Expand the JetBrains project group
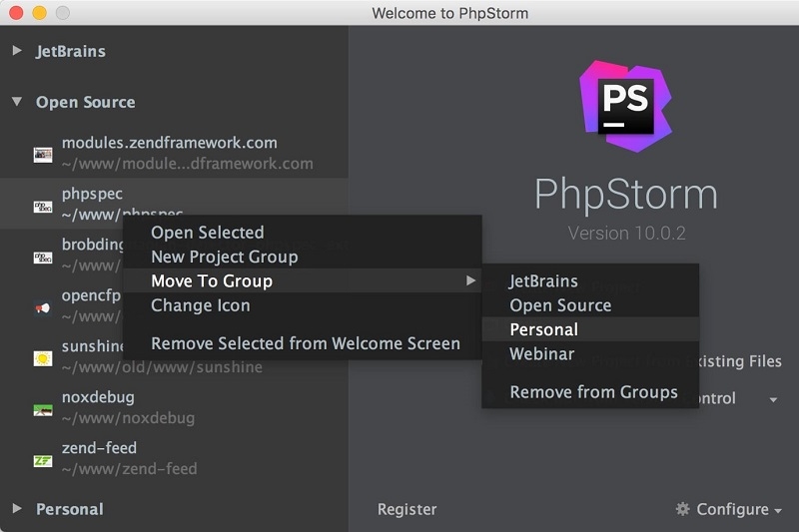Image resolution: width=799 pixels, height=532 pixels. tap(17, 51)
